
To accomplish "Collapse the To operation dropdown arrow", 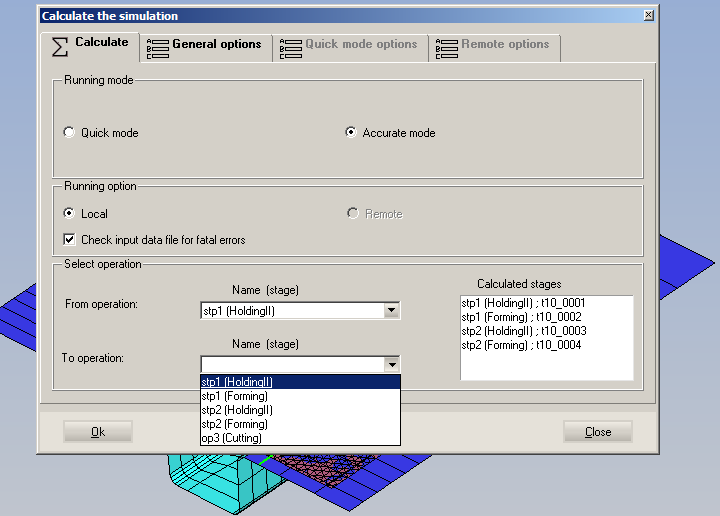I will pos(391,365).
